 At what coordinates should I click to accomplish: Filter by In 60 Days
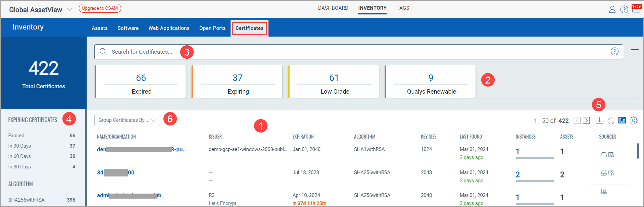coord(42,156)
